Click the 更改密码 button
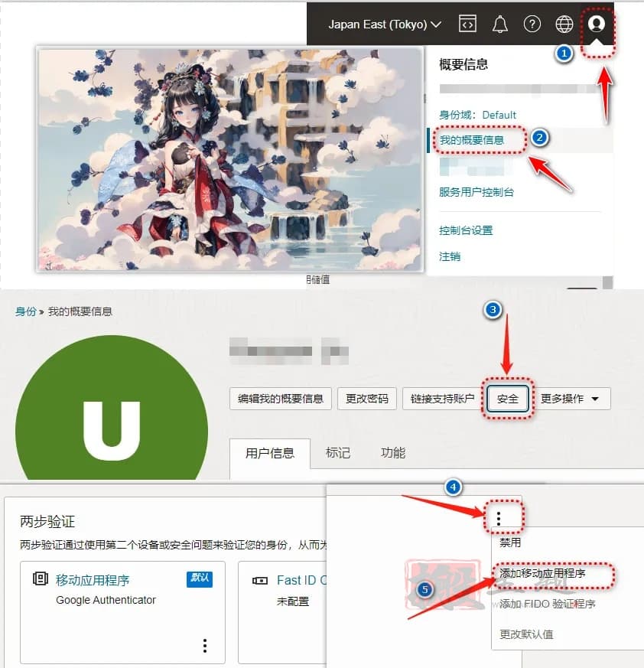 [x=366, y=399]
